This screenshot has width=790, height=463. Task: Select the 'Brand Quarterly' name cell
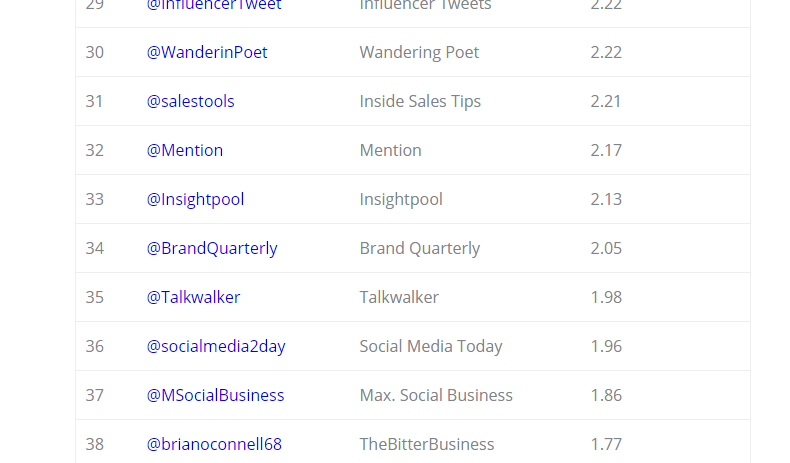click(420, 248)
